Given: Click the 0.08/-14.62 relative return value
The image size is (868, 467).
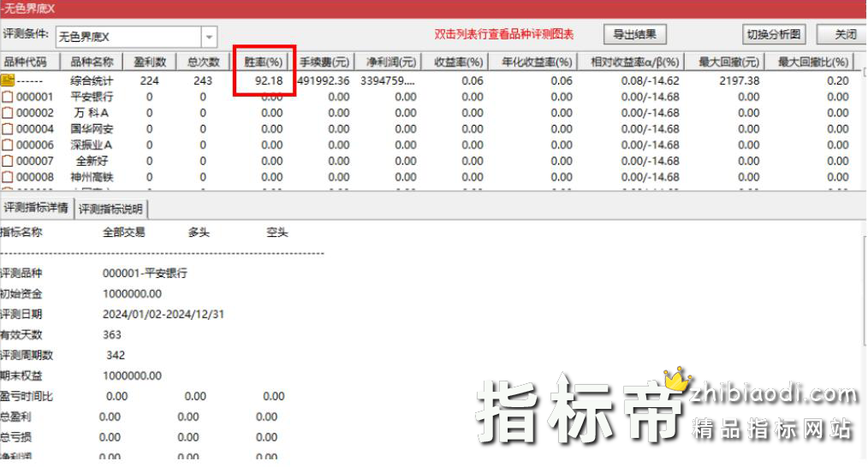Looking at the screenshot, I should coord(650,80).
